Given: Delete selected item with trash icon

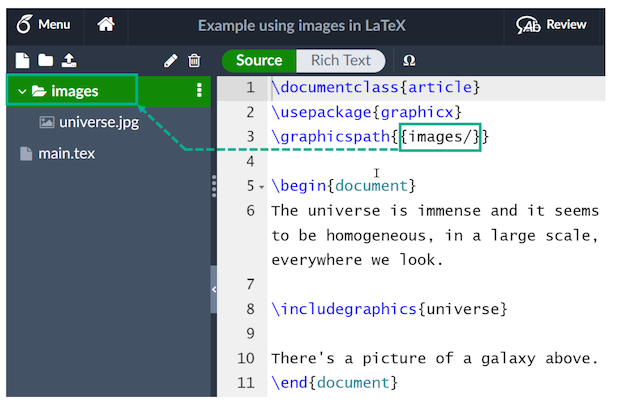Looking at the screenshot, I should pos(194,61).
